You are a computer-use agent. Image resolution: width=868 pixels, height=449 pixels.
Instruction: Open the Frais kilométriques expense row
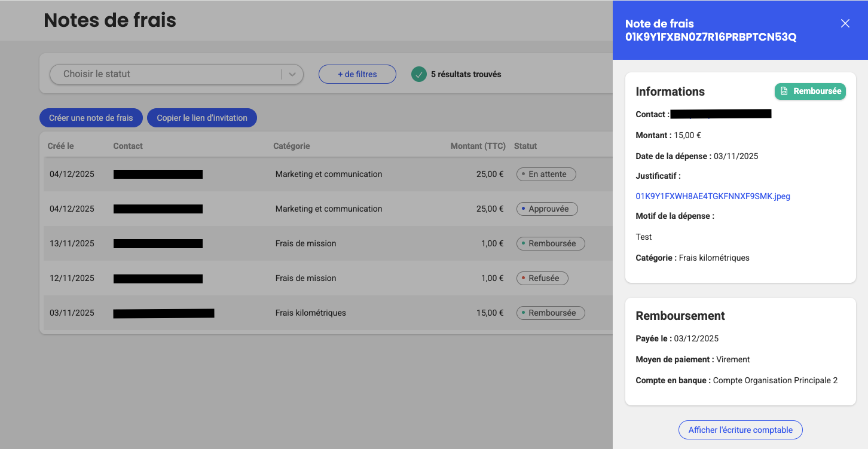click(x=310, y=313)
